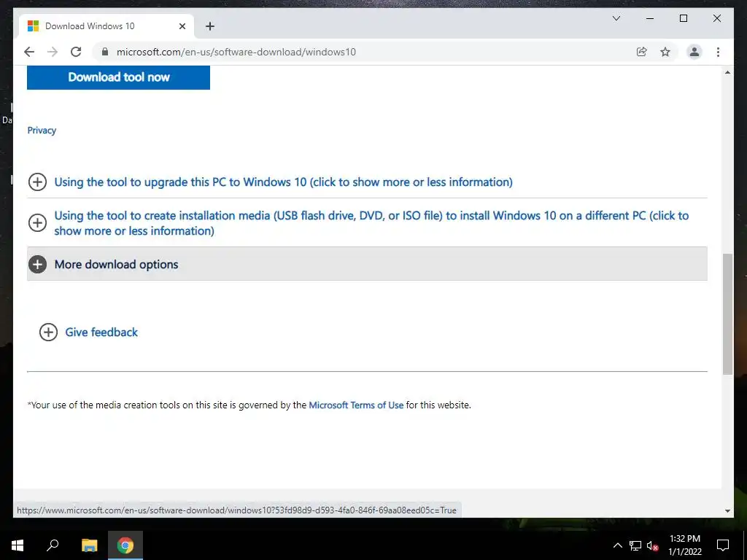The width and height of the screenshot is (747, 560).
Task: Open the Windows Start menu
Action: click(x=18, y=545)
